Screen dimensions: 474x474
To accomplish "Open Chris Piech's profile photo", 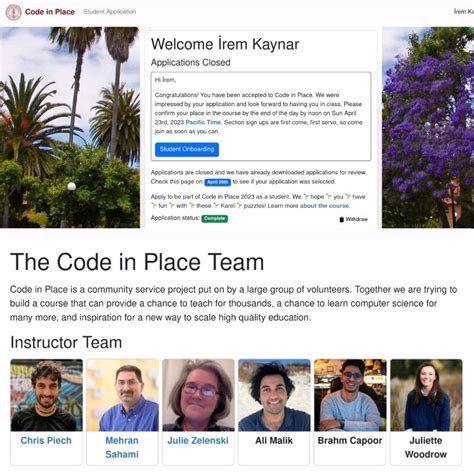I will [46, 395].
